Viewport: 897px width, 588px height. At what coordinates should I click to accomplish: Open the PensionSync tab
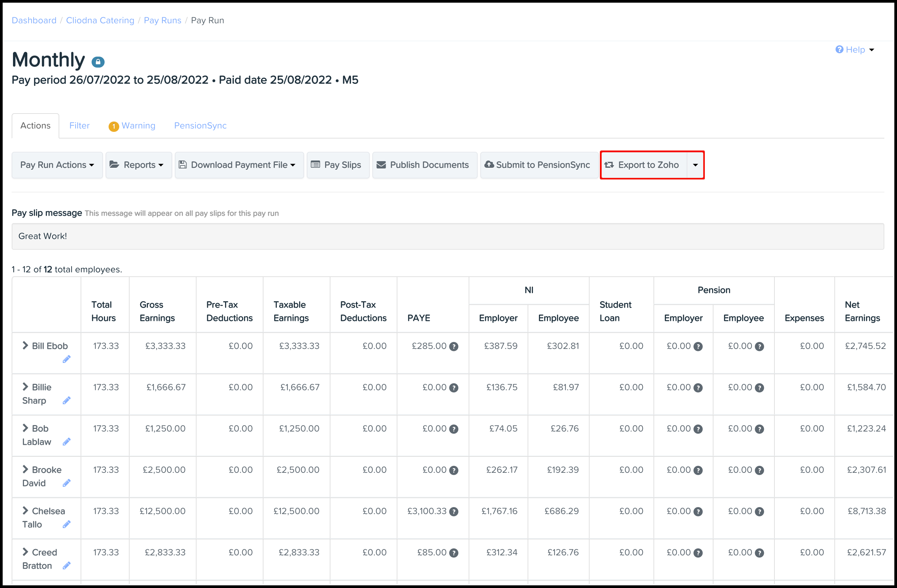(200, 126)
